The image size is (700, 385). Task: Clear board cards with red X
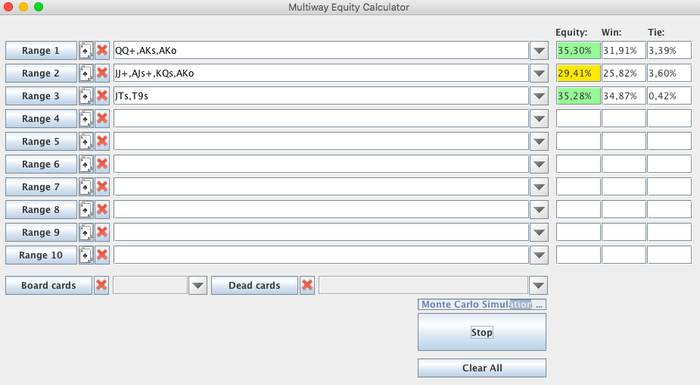pyautogui.click(x=101, y=285)
